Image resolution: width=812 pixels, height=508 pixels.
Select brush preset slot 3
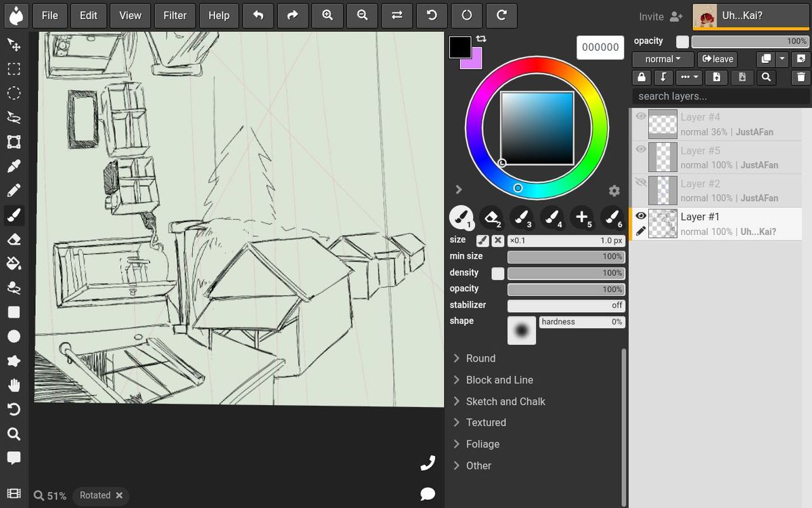(522, 217)
